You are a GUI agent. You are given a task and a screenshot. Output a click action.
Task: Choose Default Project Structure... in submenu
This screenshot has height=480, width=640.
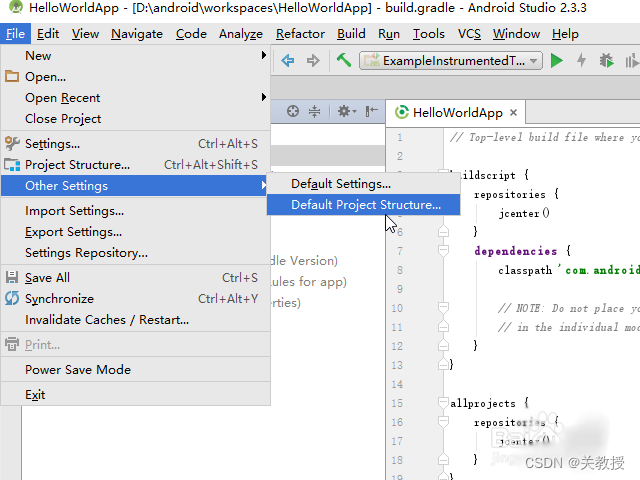(363, 204)
